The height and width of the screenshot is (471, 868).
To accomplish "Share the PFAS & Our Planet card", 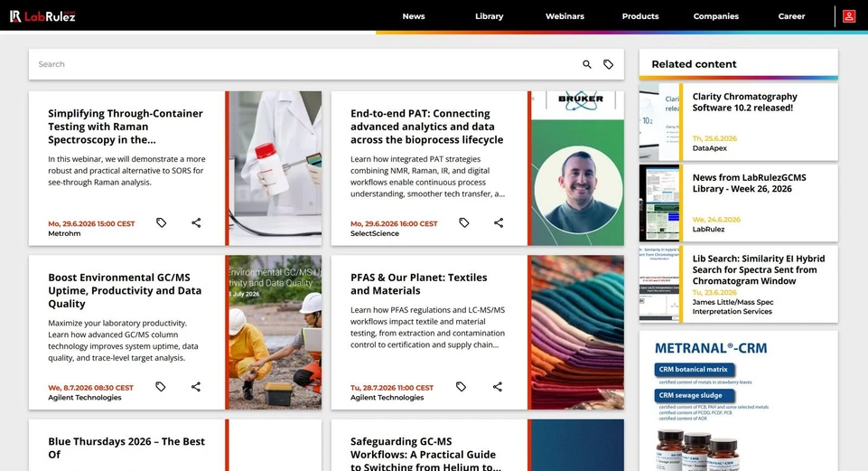I will click(497, 387).
